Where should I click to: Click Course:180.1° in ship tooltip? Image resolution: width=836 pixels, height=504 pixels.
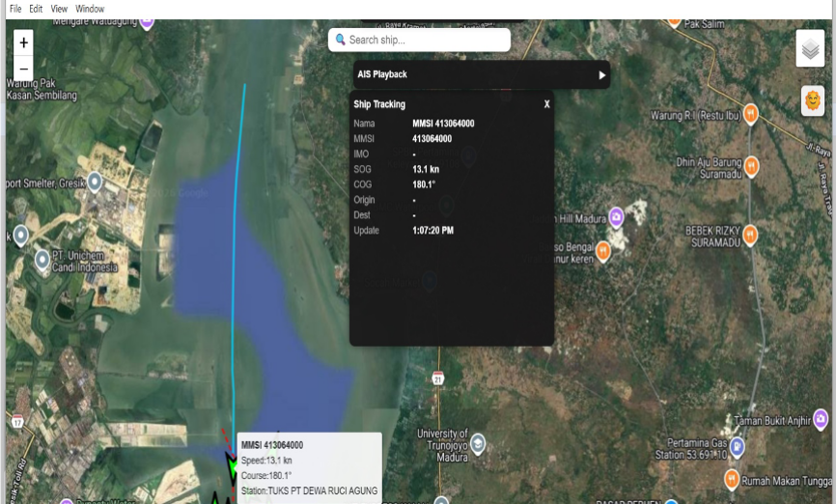click(x=266, y=475)
